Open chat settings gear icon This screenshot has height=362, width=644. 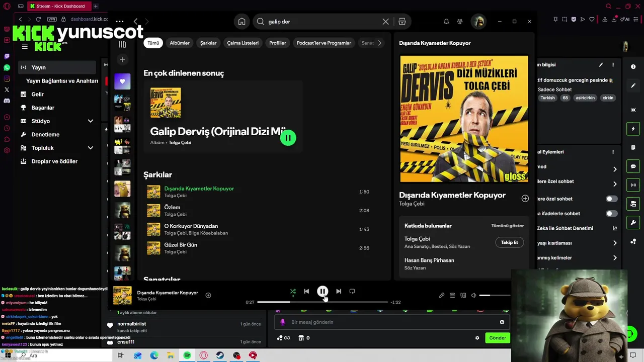(x=477, y=338)
